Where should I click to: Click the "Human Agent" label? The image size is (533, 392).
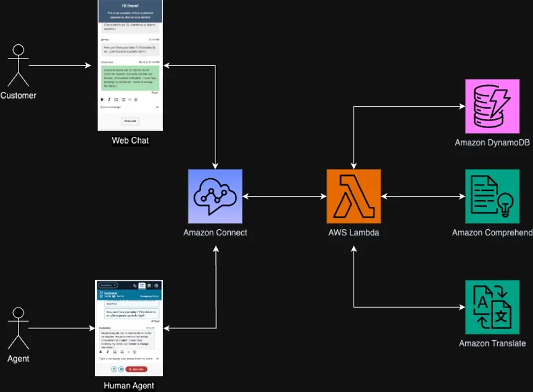point(129,386)
